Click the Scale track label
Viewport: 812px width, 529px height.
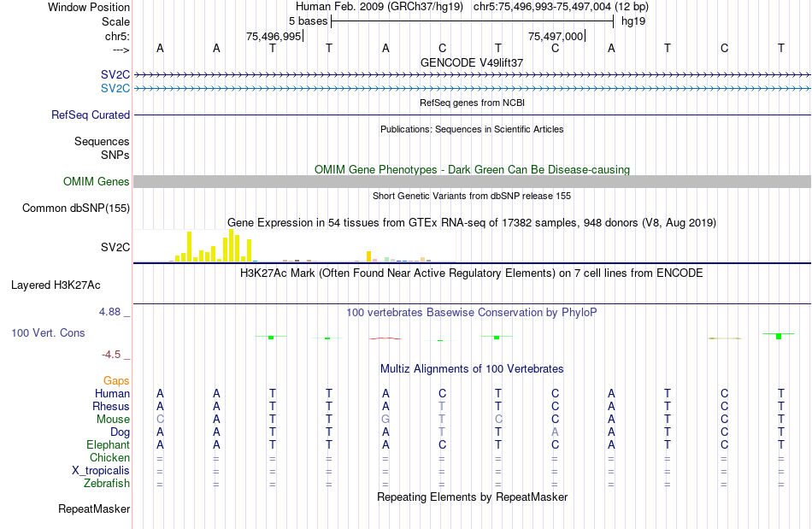point(115,21)
